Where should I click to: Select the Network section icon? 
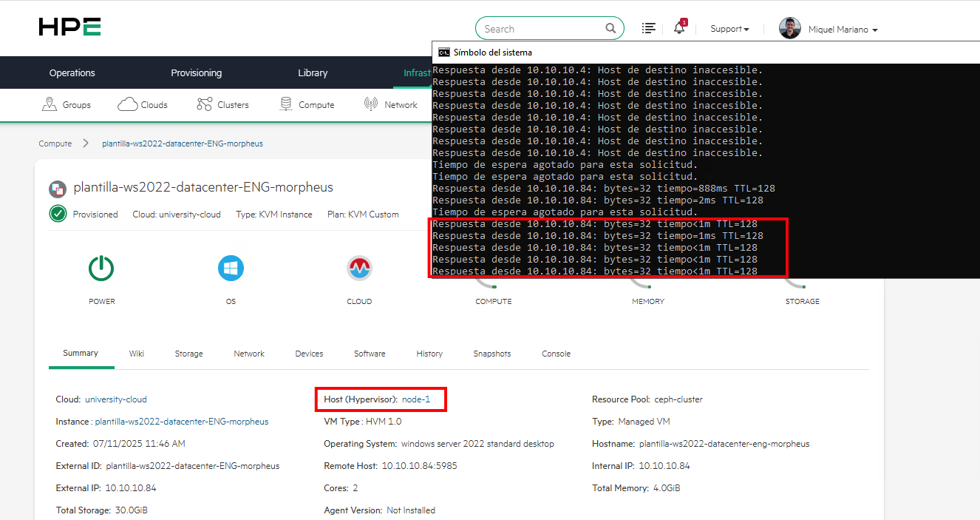click(370, 104)
